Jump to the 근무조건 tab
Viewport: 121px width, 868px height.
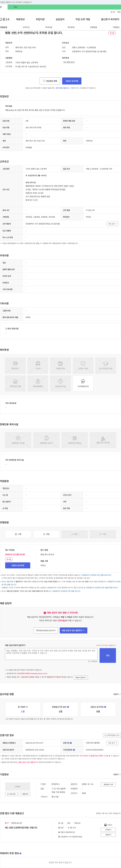coord(26,27)
